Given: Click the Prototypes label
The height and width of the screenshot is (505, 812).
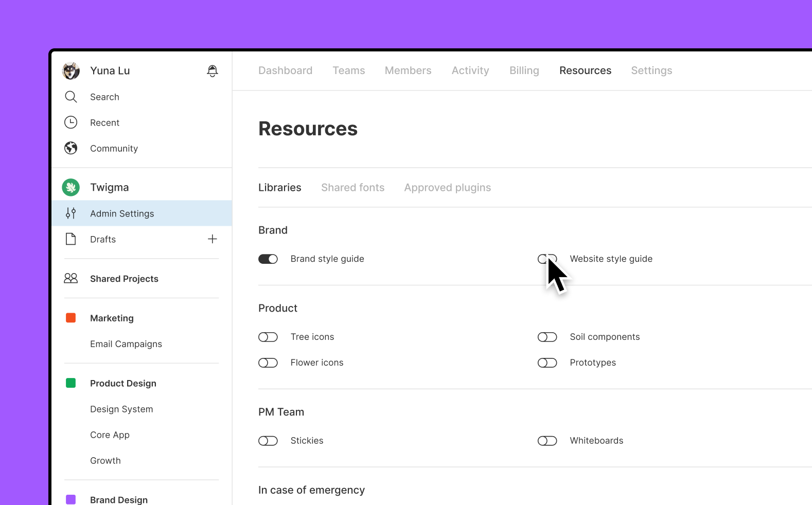Looking at the screenshot, I should [593, 363].
